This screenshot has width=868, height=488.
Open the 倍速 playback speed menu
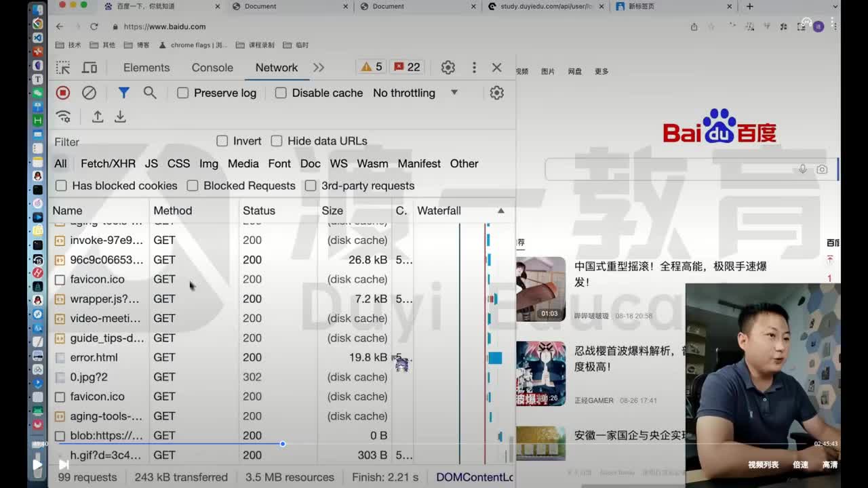(x=801, y=465)
